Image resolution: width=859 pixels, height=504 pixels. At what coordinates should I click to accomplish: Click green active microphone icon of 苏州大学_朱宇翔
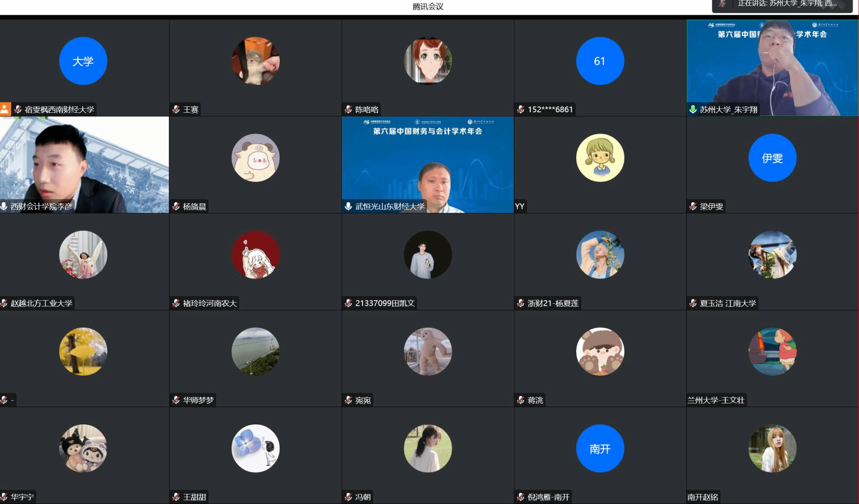[693, 109]
